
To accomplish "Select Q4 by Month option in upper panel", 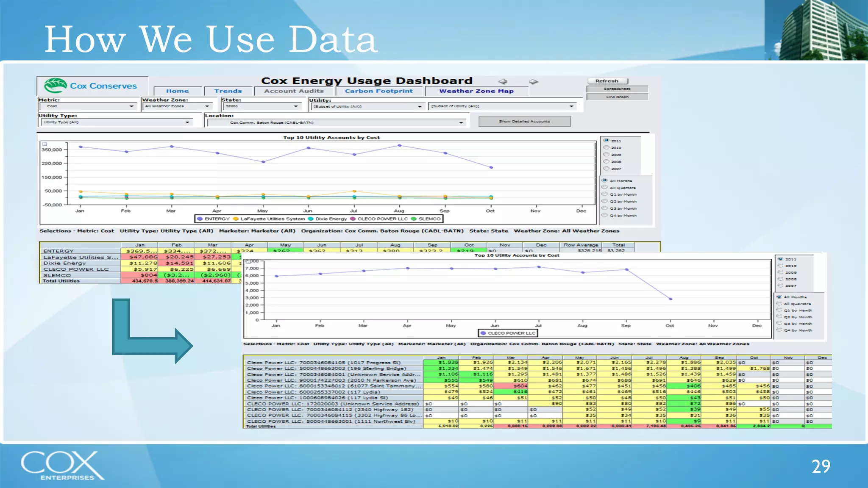I will click(605, 215).
